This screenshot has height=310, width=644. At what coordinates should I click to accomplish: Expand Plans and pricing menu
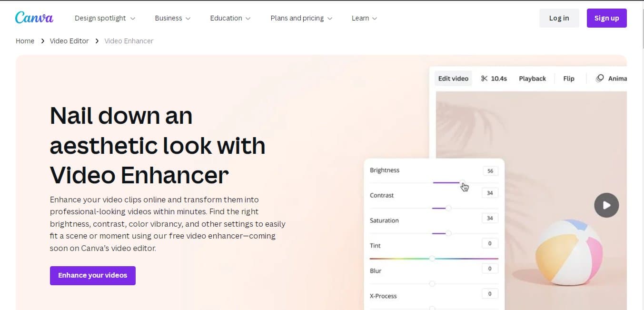pyautogui.click(x=301, y=18)
